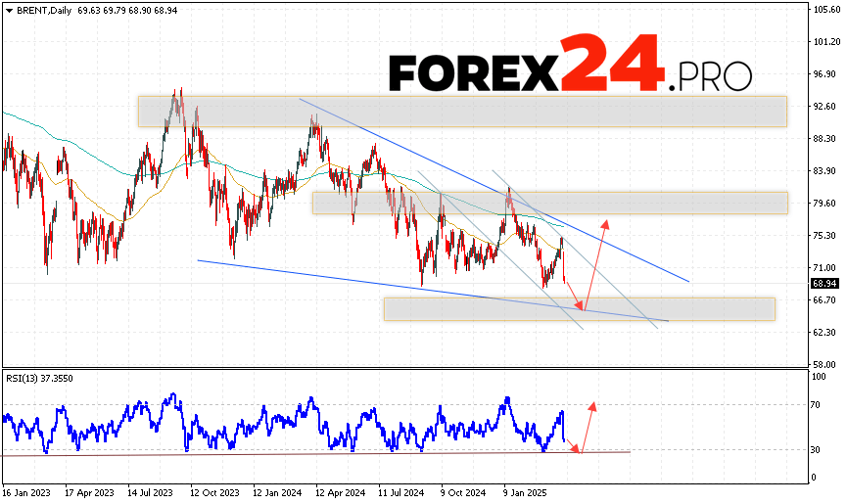The image size is (847, 504).
Task: Select the 14 Jul 2023 date label
Action: (x=152, y=493)
